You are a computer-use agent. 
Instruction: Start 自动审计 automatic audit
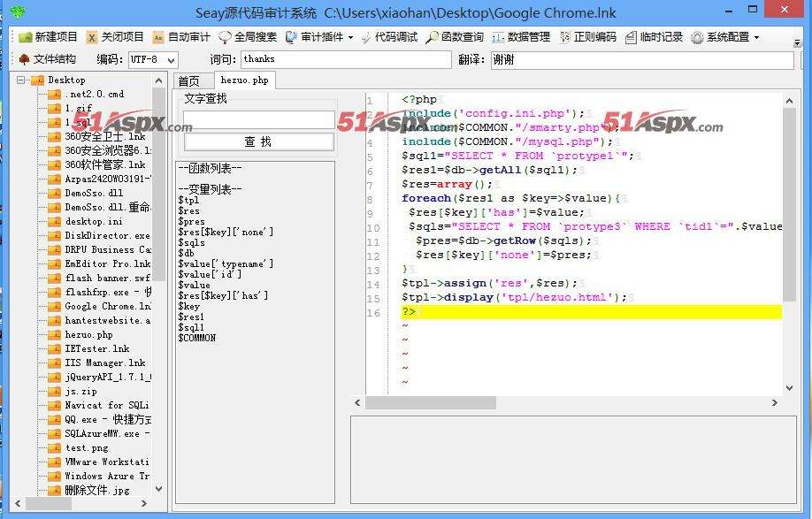[181, 37]
